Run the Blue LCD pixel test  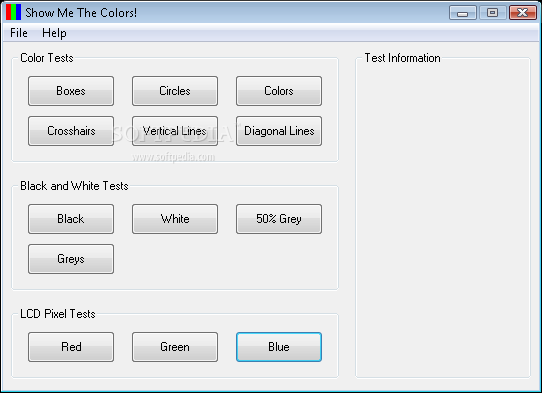(x=279, y=347)
